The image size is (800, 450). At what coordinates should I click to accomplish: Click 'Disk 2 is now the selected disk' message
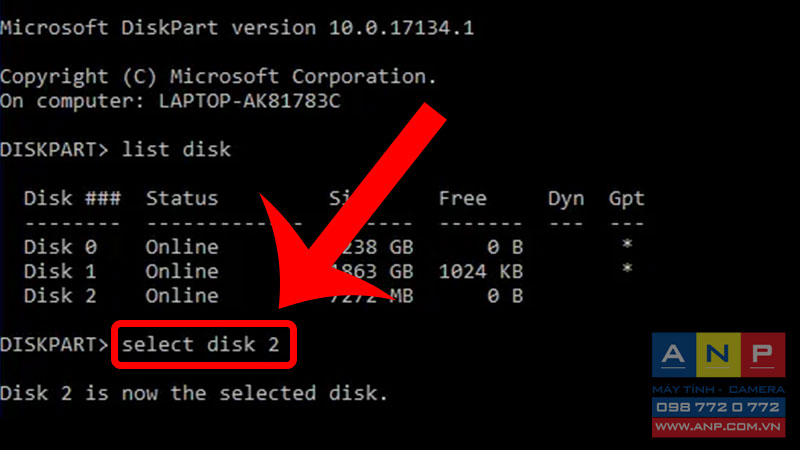(194, 393)
